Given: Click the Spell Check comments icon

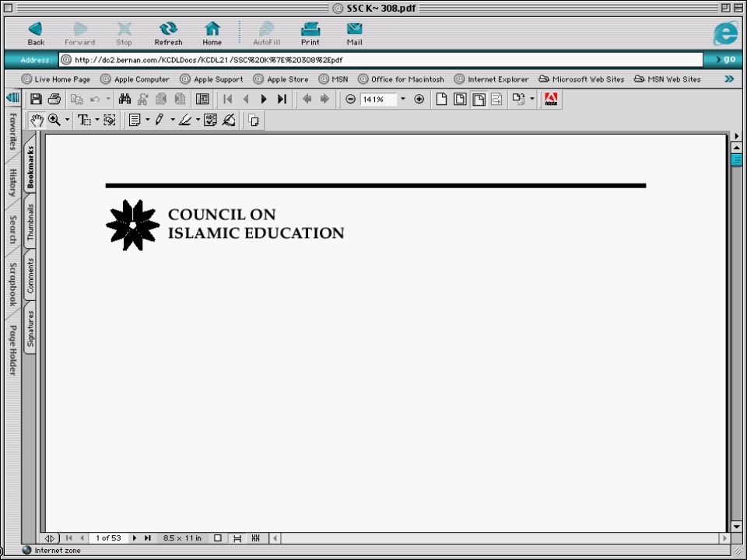Looking at the screenshot, I should (210, 120).
